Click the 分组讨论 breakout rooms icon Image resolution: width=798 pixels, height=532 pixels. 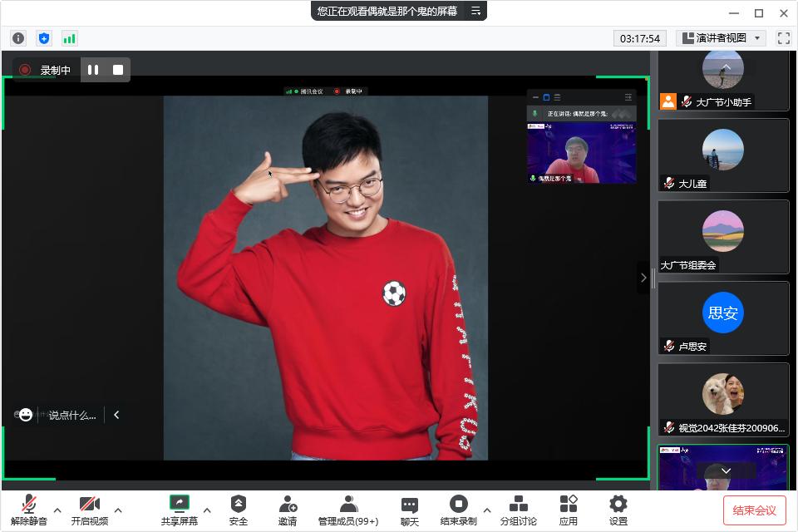coord(519,509)
